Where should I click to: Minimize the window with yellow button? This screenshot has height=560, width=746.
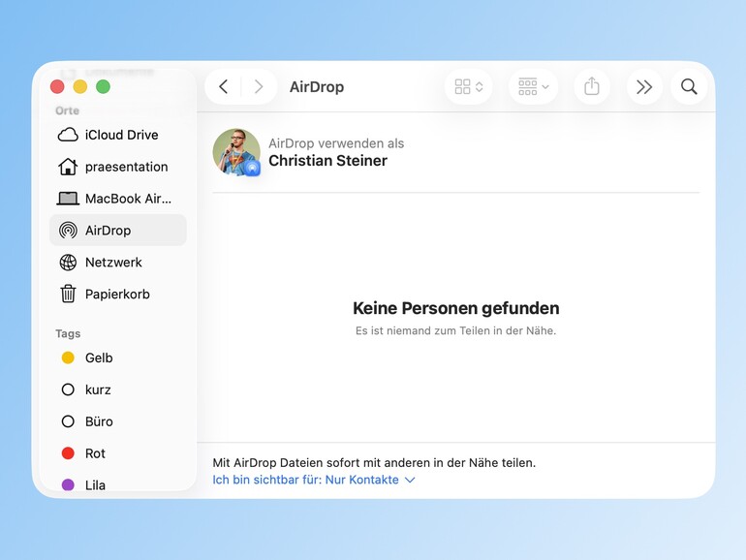click(x=79, y=86)
